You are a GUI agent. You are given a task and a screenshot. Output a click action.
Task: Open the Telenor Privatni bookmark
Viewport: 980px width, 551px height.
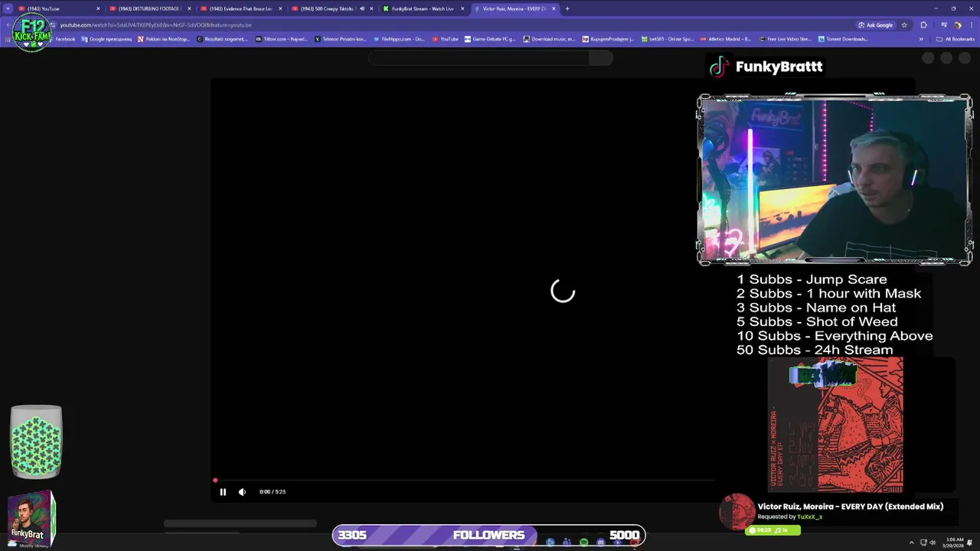click(x=341, y=39)
